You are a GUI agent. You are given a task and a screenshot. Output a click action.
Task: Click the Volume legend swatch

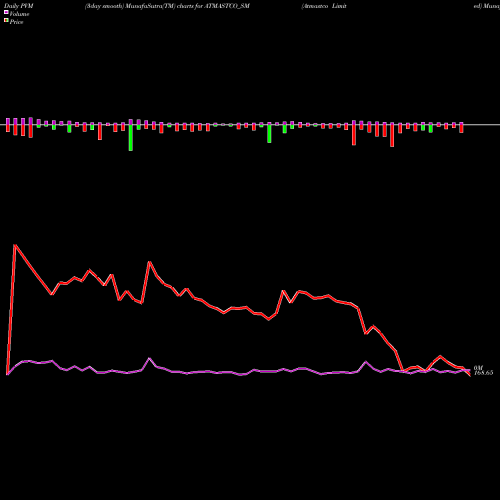[x=6, y=12]
